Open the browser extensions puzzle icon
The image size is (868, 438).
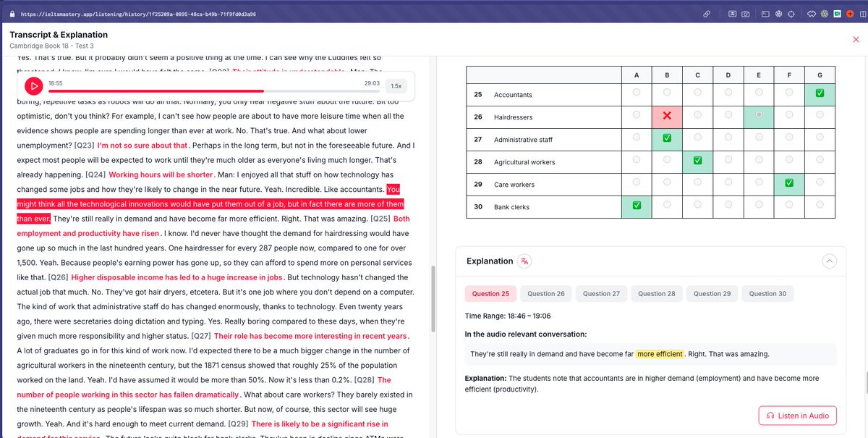812,14
